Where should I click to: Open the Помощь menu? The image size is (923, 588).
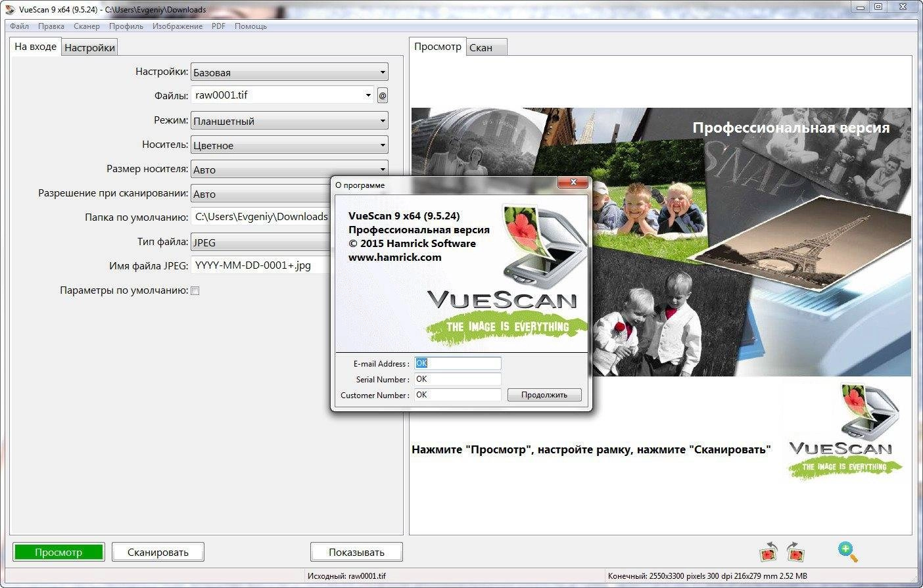[250, 26]
